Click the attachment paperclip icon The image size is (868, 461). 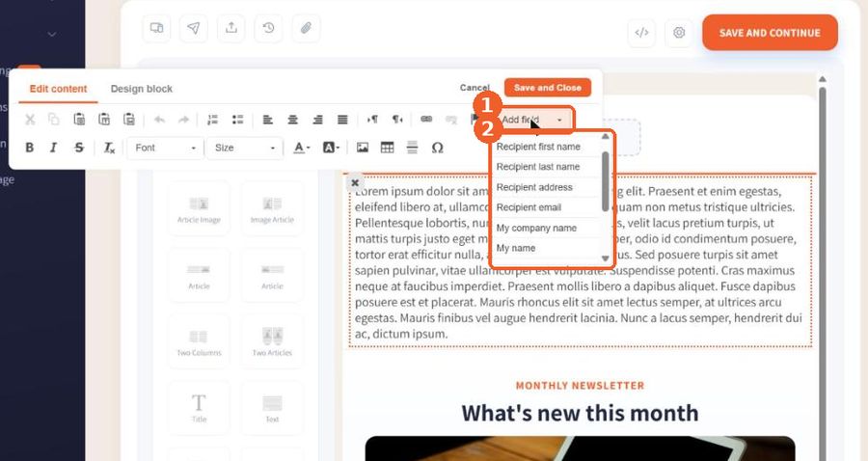point(306,28)
